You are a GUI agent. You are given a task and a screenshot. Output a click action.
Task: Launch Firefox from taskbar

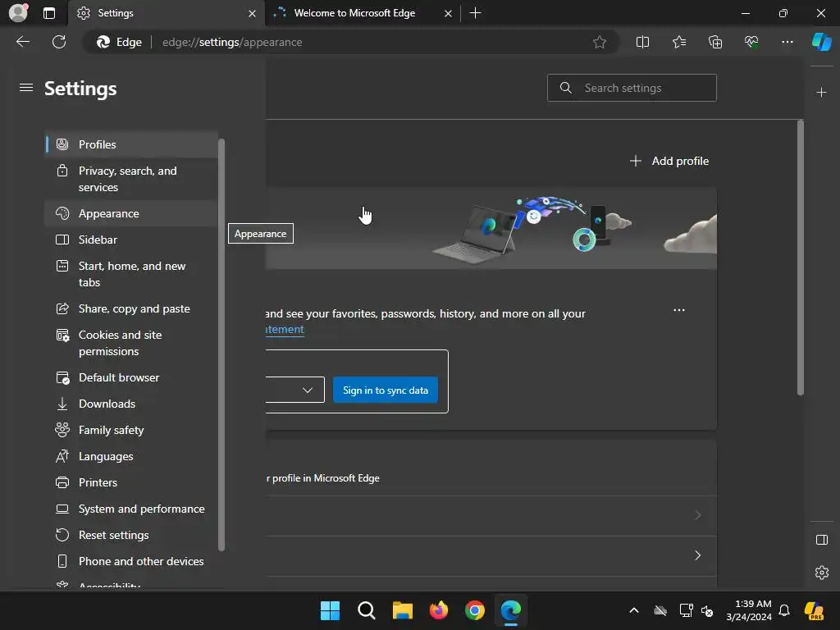tap(439, 610)
